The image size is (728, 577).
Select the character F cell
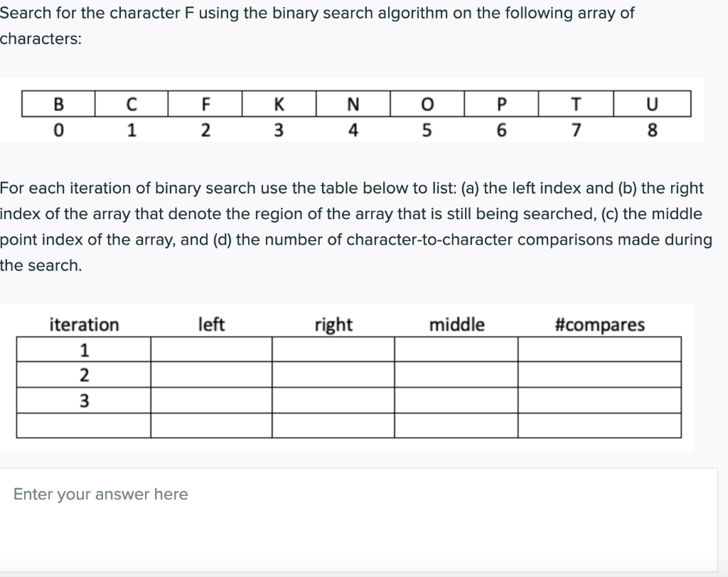pos(205,104)
